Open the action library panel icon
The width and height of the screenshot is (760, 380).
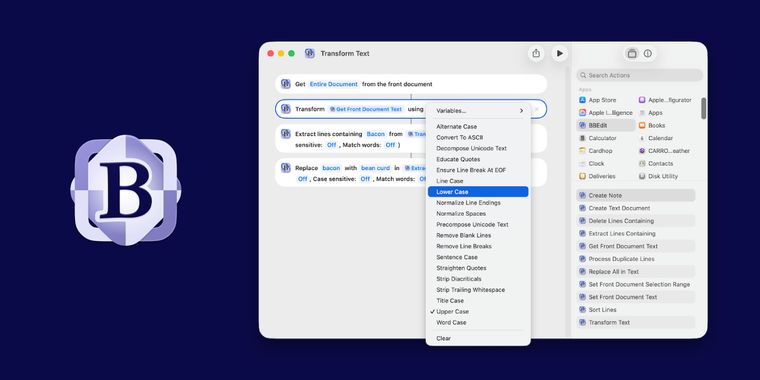632,54
